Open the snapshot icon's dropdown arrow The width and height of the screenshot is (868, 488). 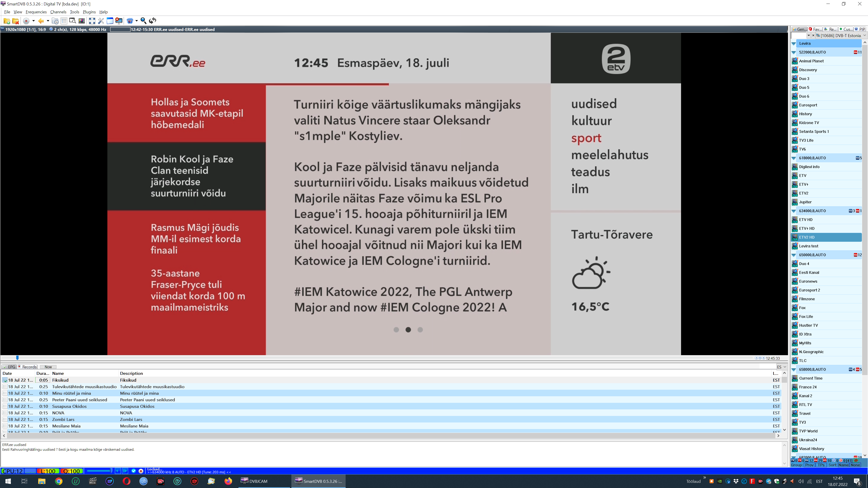tap(137, 21)
